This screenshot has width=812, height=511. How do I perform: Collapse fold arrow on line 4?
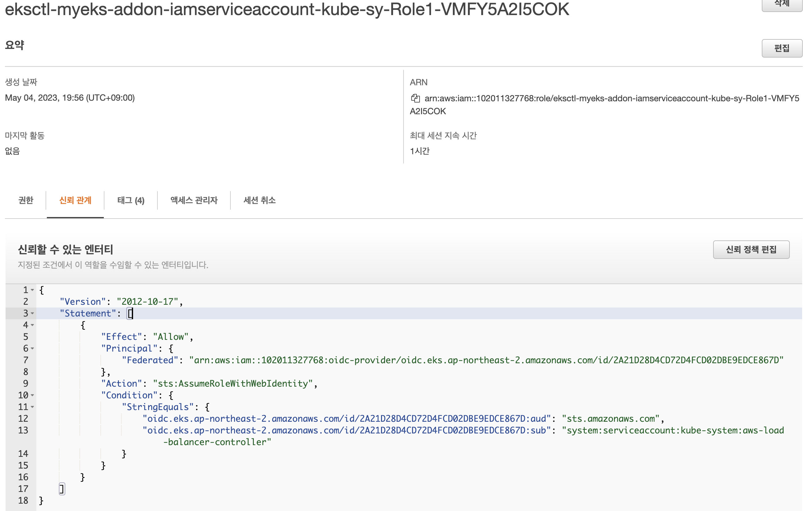(x=32, y=325)
